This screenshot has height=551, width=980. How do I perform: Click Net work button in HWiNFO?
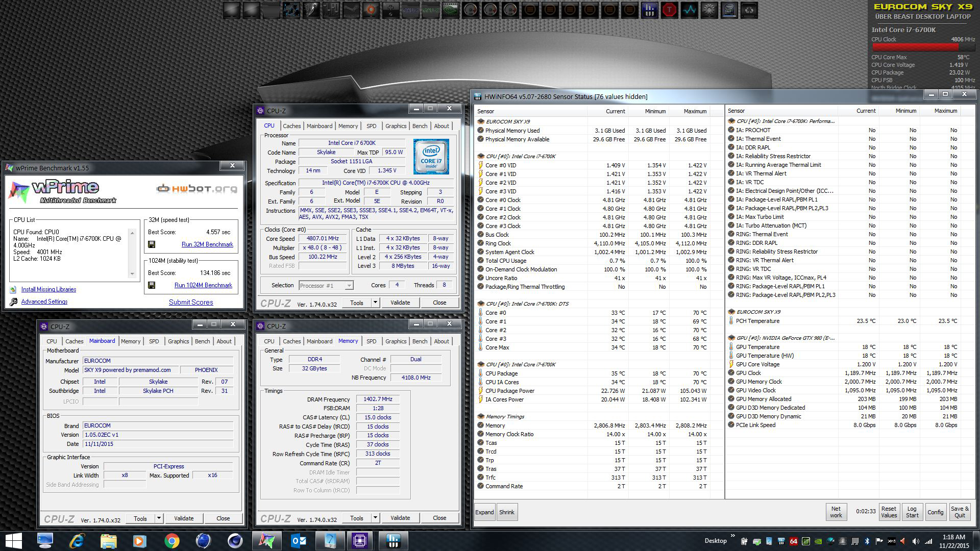pyautogui.click(x=836, y=512)
